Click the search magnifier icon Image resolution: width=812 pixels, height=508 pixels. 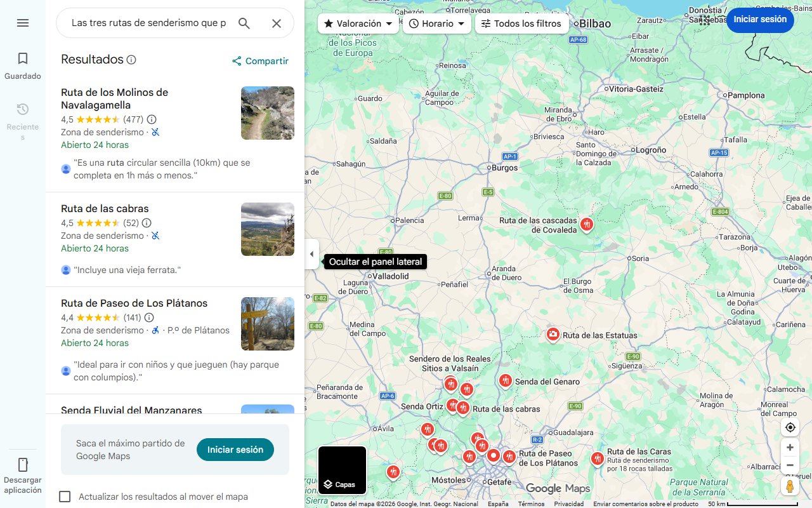coord(244,23)
